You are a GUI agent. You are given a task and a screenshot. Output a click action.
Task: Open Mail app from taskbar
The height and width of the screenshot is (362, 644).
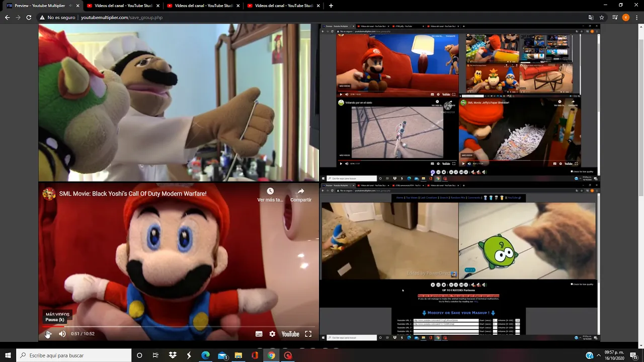[x=222, y=355]
